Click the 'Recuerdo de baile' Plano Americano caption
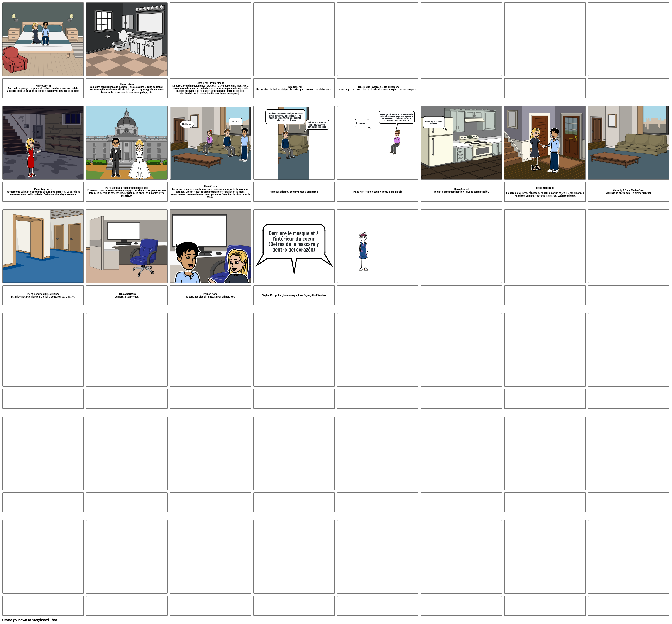The width and height of the screenshot is (672, 624). [43, 192]
